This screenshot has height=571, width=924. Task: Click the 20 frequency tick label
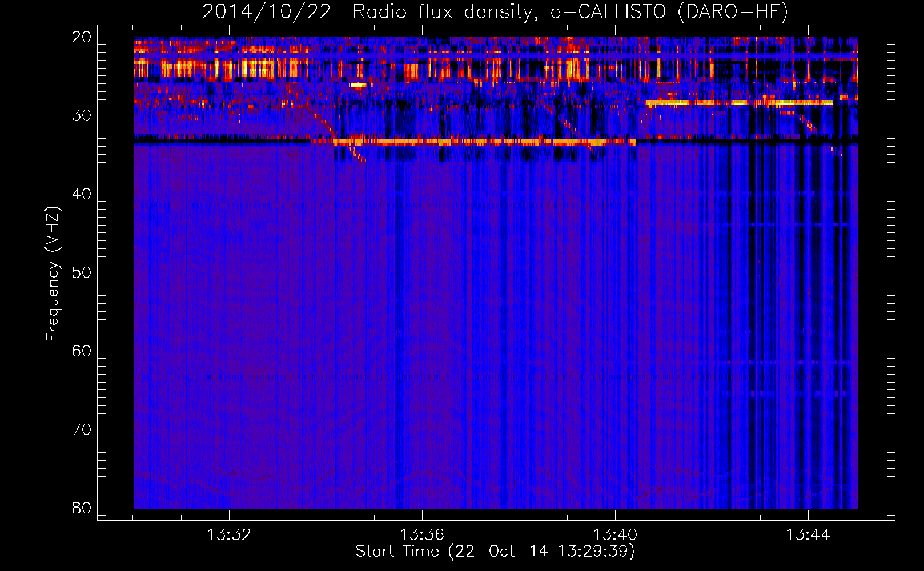[82, 37]
